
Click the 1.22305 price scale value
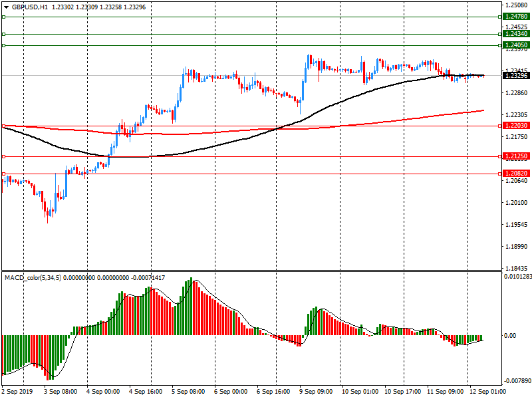click(517, 115)
